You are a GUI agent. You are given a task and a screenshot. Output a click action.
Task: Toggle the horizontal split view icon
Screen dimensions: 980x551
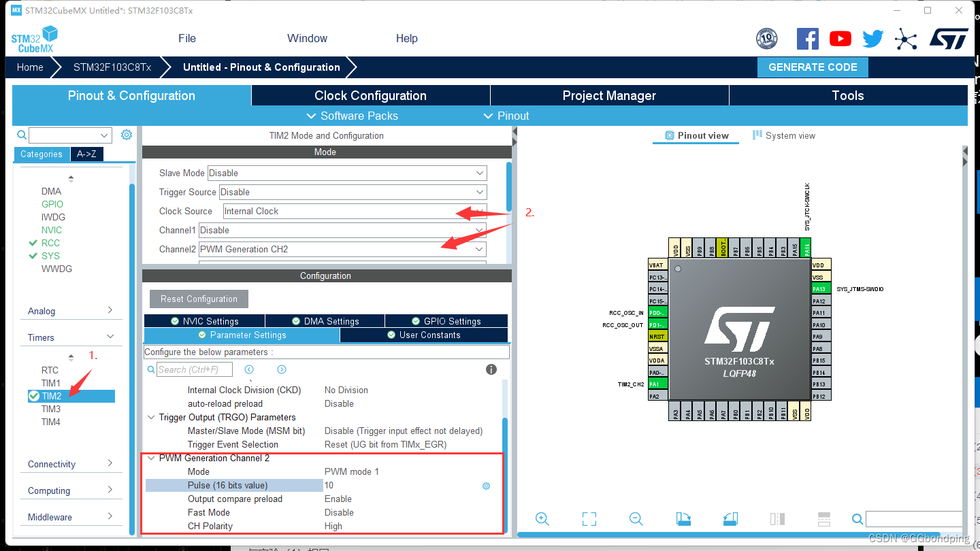pyautogui.click(x=823, y=519)
